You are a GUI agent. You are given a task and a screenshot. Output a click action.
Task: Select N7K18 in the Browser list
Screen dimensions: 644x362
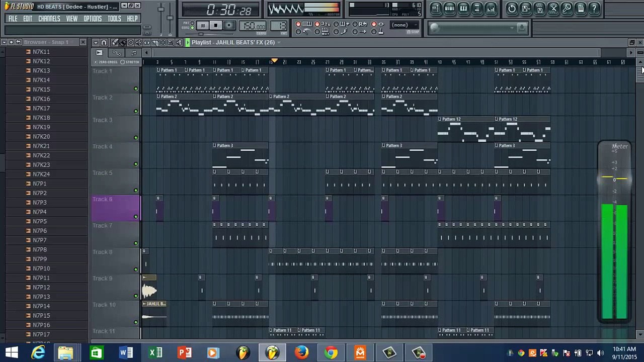click(41, 118)
